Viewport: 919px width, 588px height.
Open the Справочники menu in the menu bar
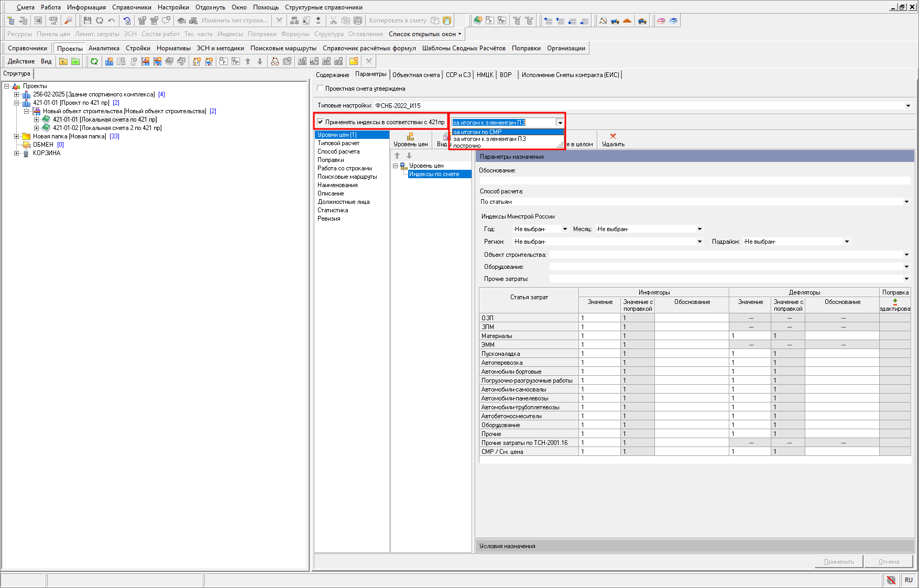(x=132, y=7)
